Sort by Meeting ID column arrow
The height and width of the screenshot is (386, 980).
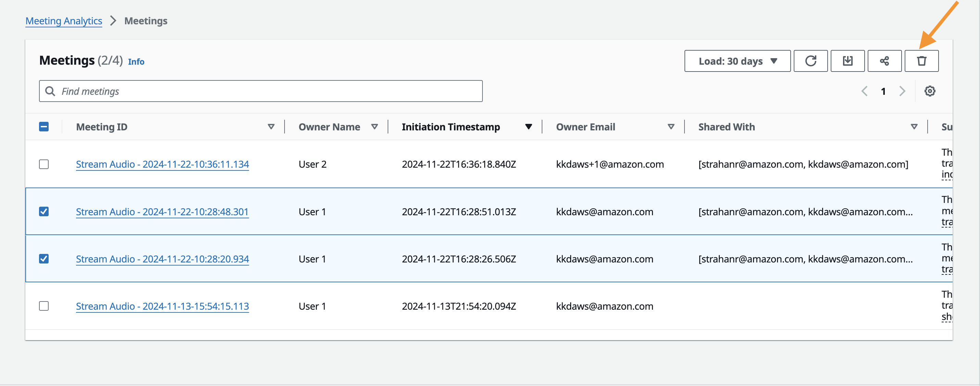click(x=271, y=127)
